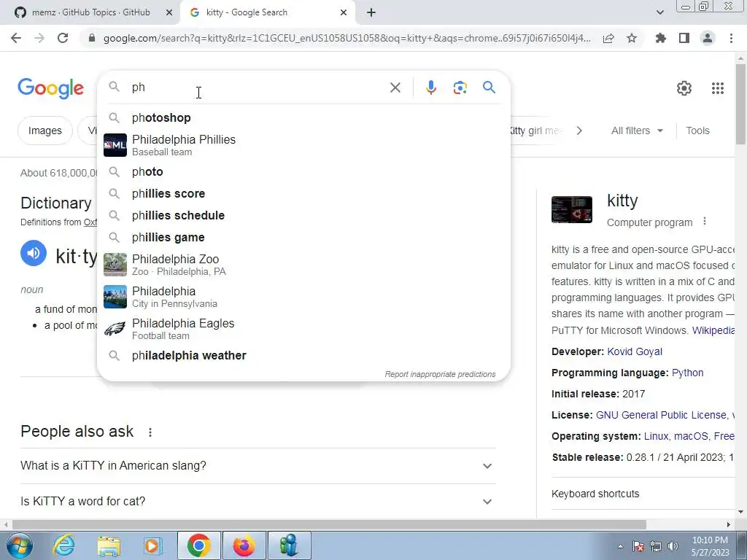Open the Chrome profile avatar

(708, 38)
